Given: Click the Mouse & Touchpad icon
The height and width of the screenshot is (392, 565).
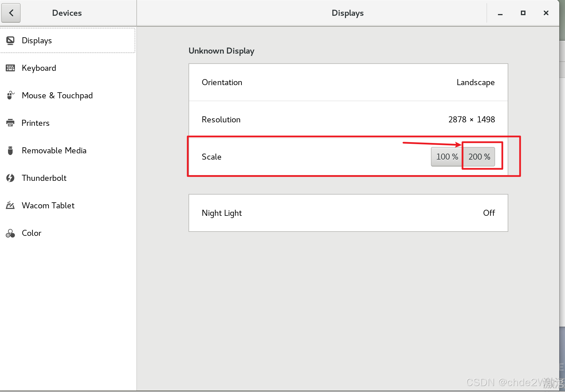Looking at the screenshot, I should click(x=10, y=95).
